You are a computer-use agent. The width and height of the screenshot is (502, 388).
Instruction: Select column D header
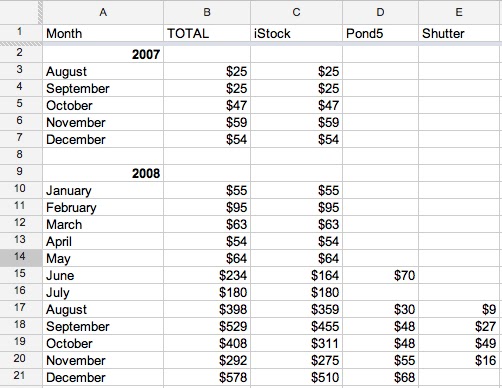click(380, 12)
